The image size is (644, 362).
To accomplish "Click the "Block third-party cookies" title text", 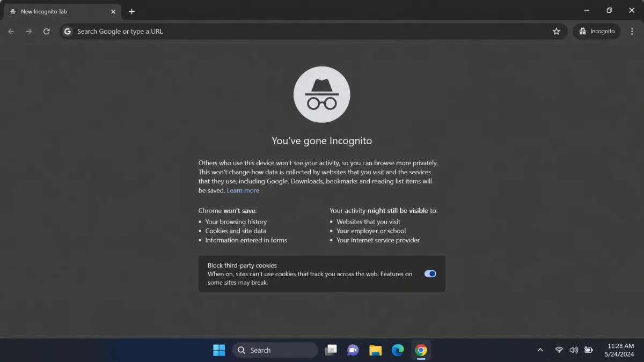I will pos(242,265).
